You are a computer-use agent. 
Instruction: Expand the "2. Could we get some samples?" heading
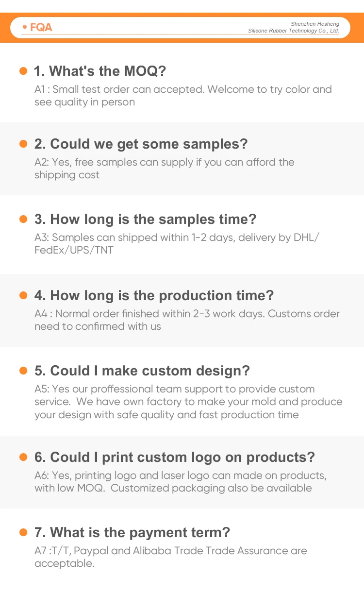[141, 144]
